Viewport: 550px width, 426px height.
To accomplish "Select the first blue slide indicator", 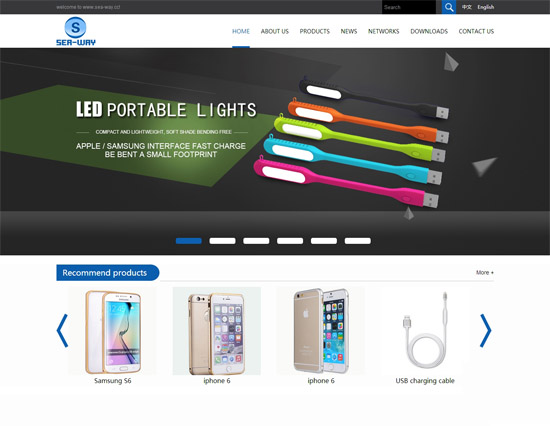I will tap(189, 241).
